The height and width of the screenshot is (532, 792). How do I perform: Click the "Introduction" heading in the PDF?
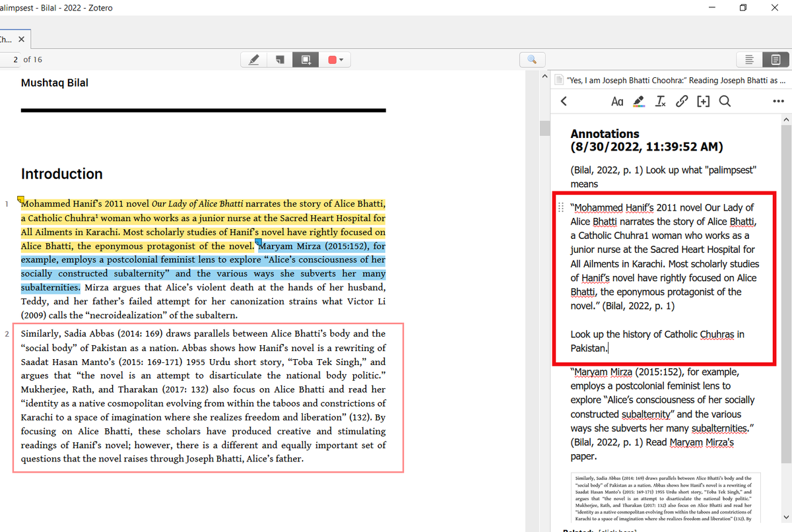click(62, 174)
